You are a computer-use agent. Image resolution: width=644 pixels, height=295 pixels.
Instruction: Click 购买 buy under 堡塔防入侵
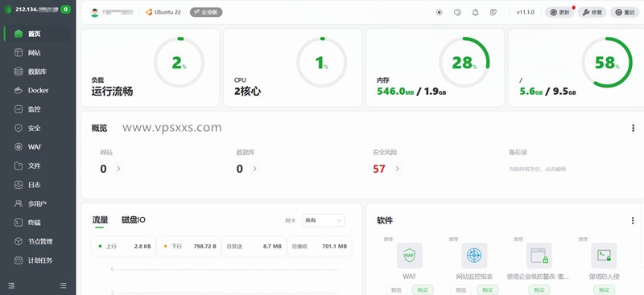(604, 290)
